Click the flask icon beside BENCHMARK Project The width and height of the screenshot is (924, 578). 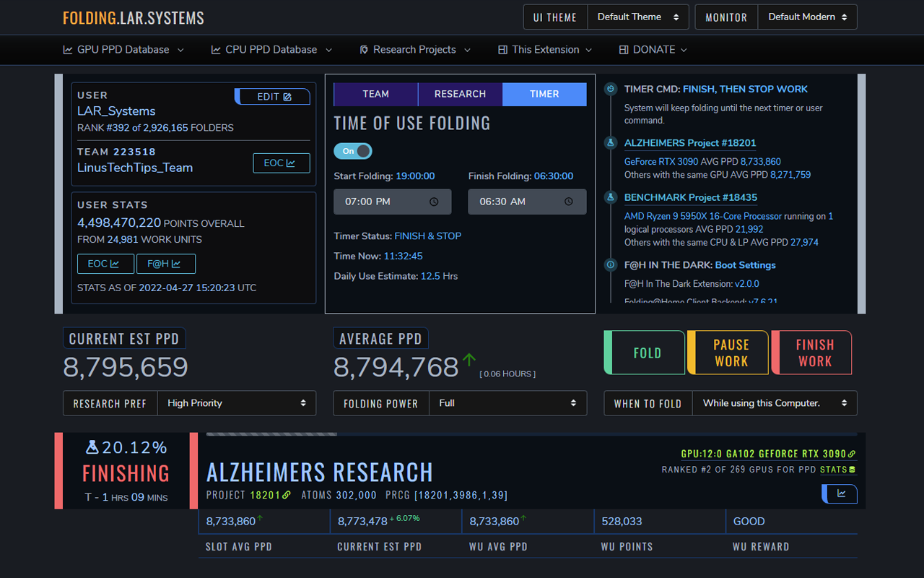coord(611,197)
